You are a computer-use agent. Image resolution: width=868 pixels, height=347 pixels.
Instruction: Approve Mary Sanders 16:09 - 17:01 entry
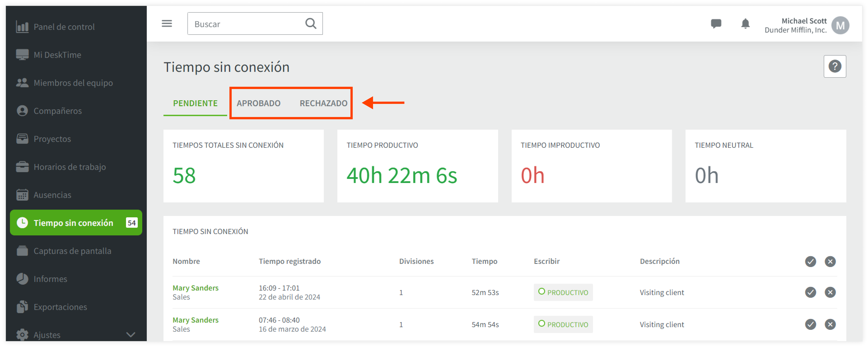(x=810, y=292)
